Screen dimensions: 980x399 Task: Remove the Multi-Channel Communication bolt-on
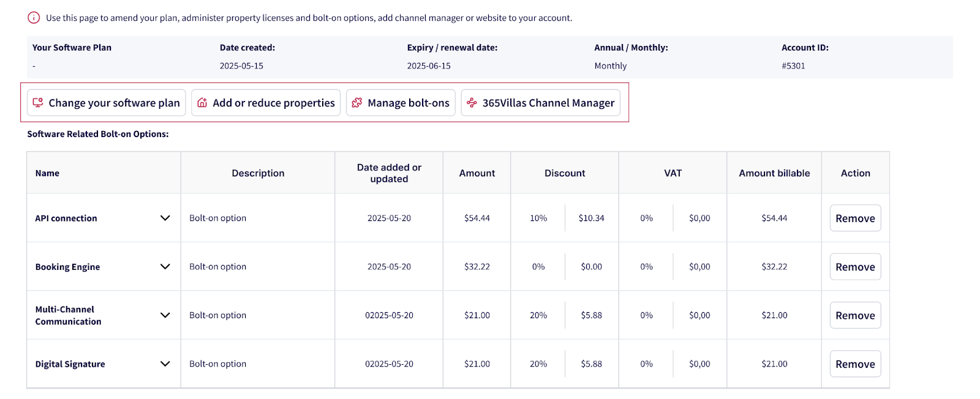[855, 315]
